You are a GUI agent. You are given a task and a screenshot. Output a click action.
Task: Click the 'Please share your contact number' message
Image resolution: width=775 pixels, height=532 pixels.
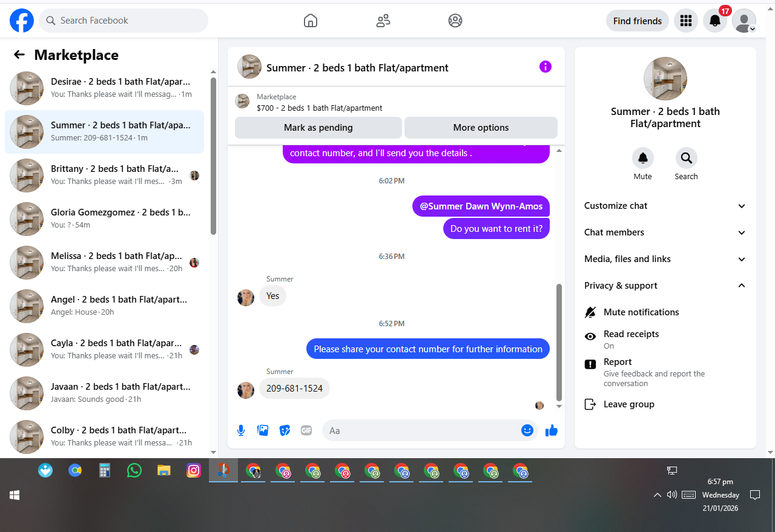click(428, 349)
